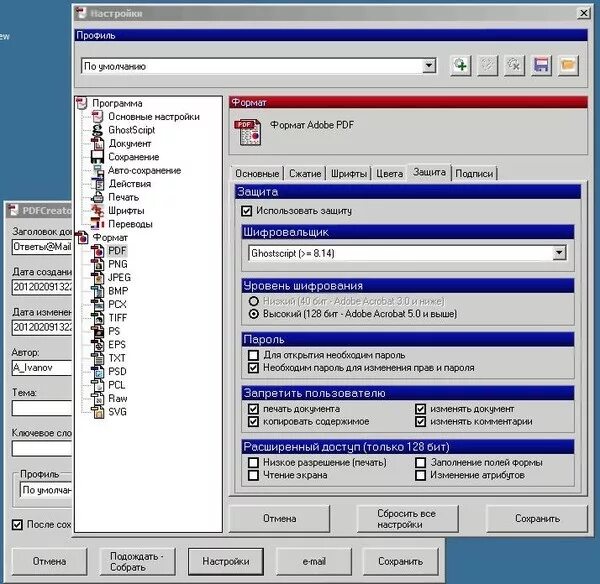Open profile combo box in PDFCreator window
Image resolution: width=600 pixels, height=584 pixels.
[x=46, y=490]
